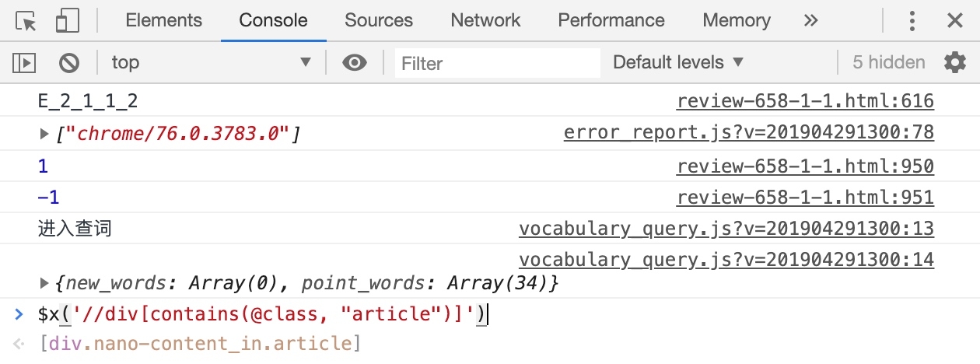Click the div.nano-content_in.article result
Image resolution: width=980 pixels, height=364 pixels.
tap(201, 344)
